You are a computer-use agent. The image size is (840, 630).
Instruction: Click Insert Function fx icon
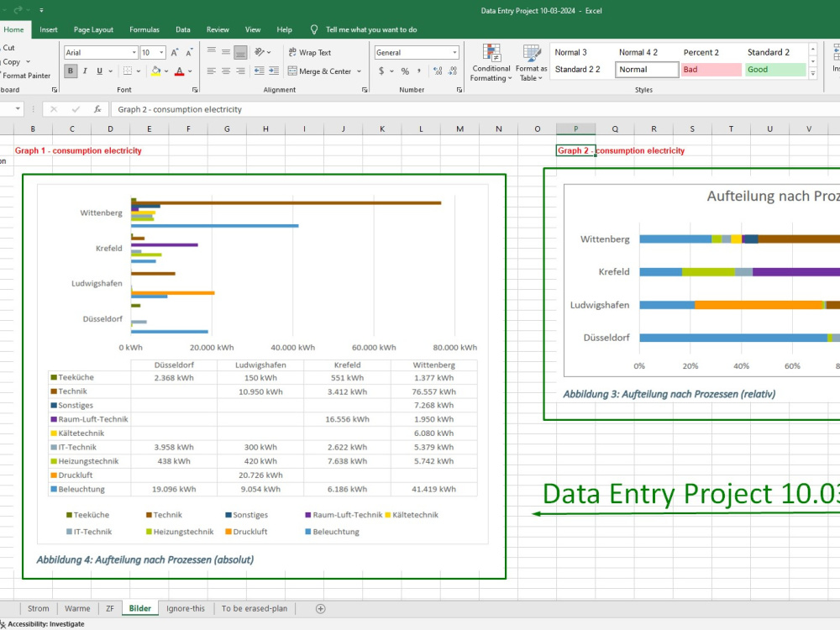coord(97,109)
